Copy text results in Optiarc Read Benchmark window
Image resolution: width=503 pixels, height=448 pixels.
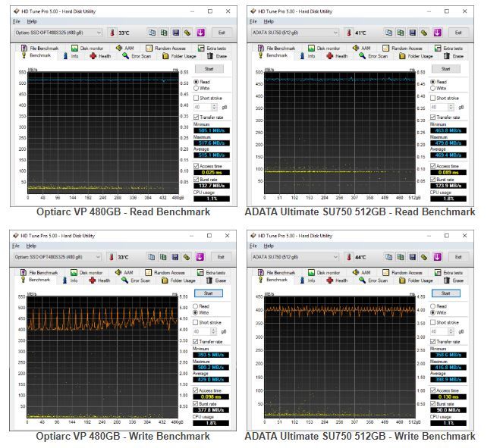tap(152, 33)
